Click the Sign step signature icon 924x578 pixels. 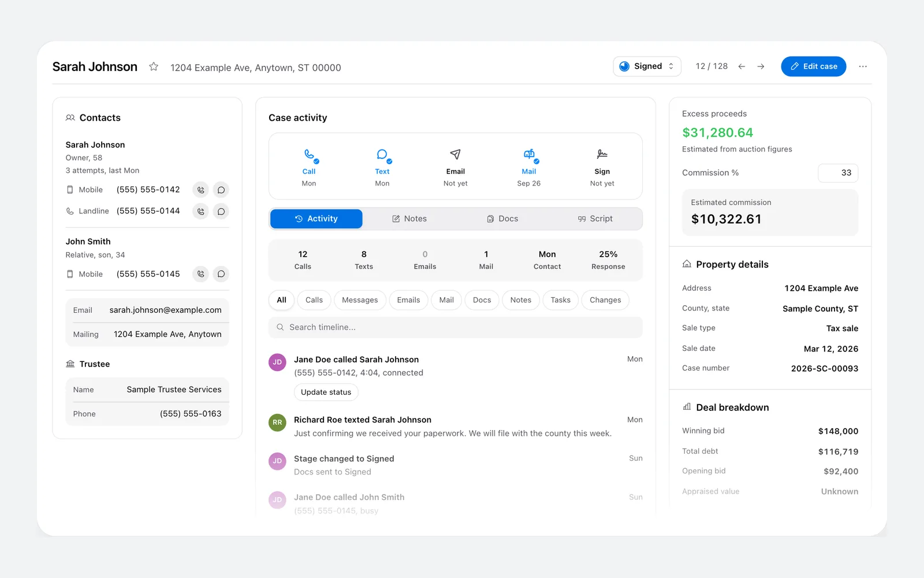602,154
